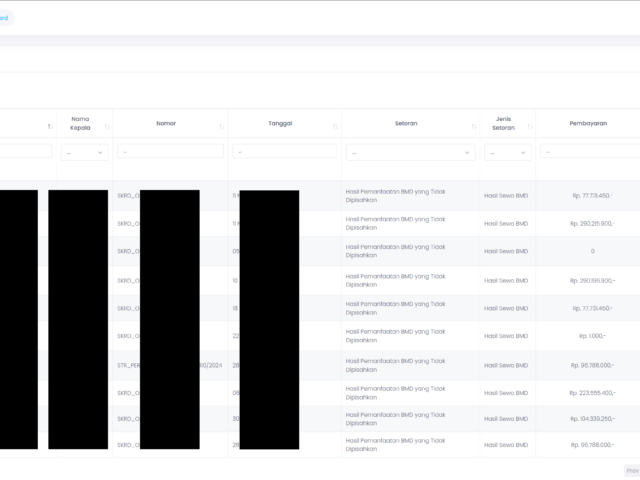Screen dimensions: 640x480
Task: Select Hasil Pemanfaatan BMD text in Rp. 104.339.250,- row
Action: [396, 419]
